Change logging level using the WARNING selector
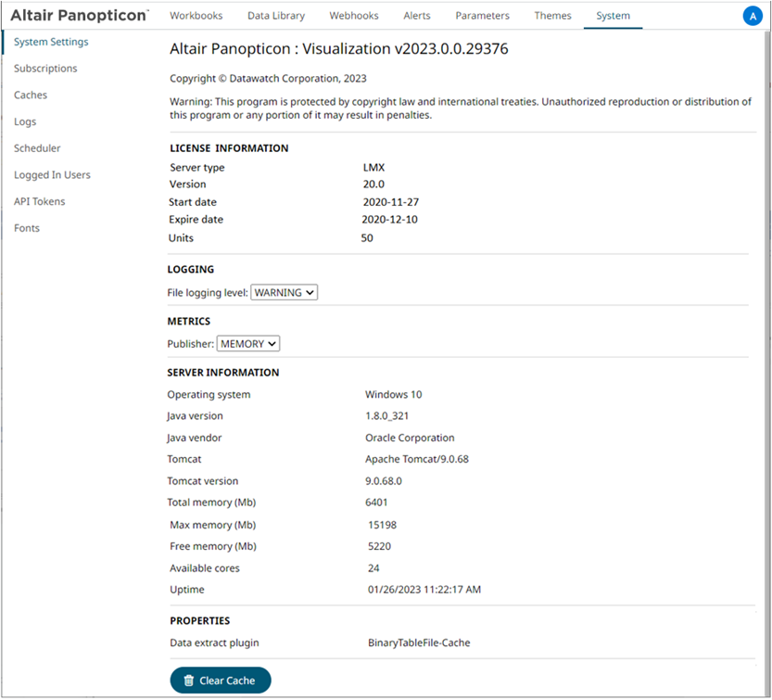The height and width of the screenshot is (700, 772). 284,292
